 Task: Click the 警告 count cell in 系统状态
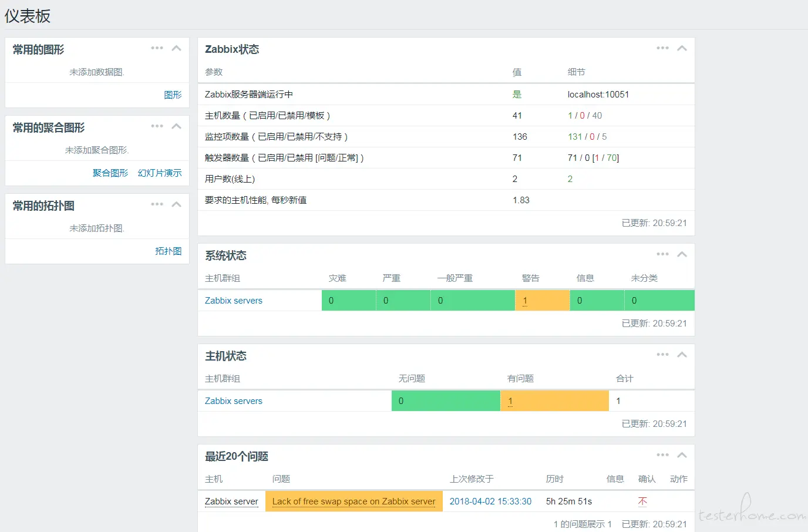coord(543,301)
